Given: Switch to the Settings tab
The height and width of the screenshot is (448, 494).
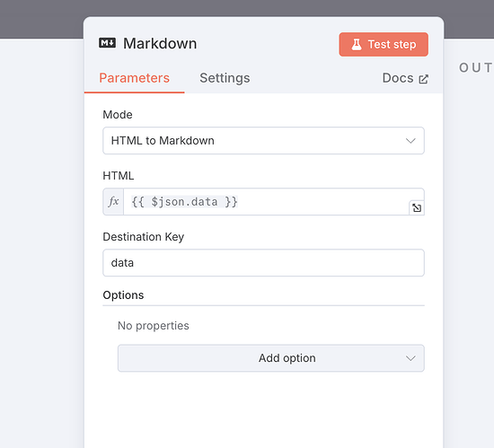Looking at the screenshot, I should [x=225, y=78].
